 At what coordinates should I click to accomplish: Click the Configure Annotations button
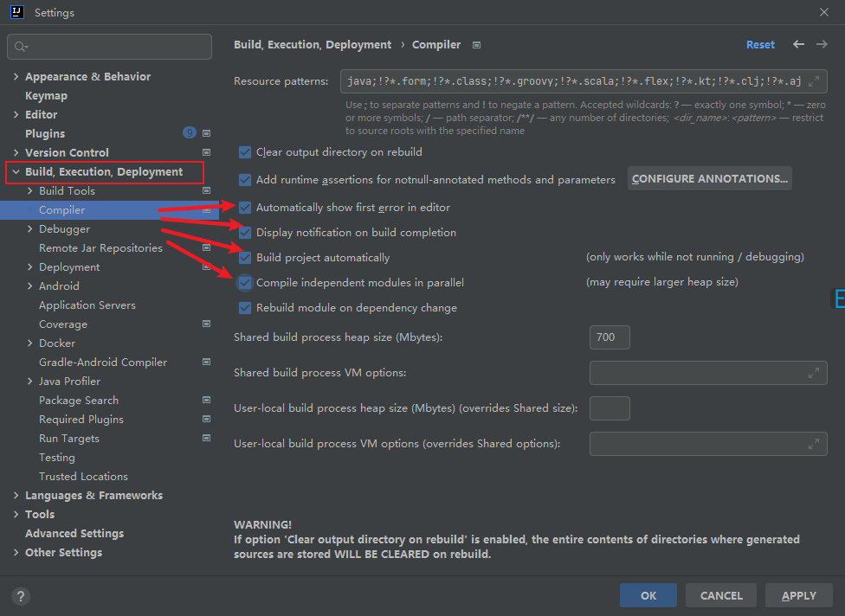[x=709, y=179]
